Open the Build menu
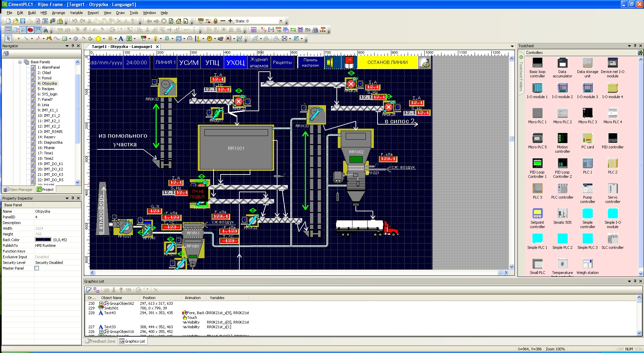The image size is (644, 353). (x=32, y=13)
